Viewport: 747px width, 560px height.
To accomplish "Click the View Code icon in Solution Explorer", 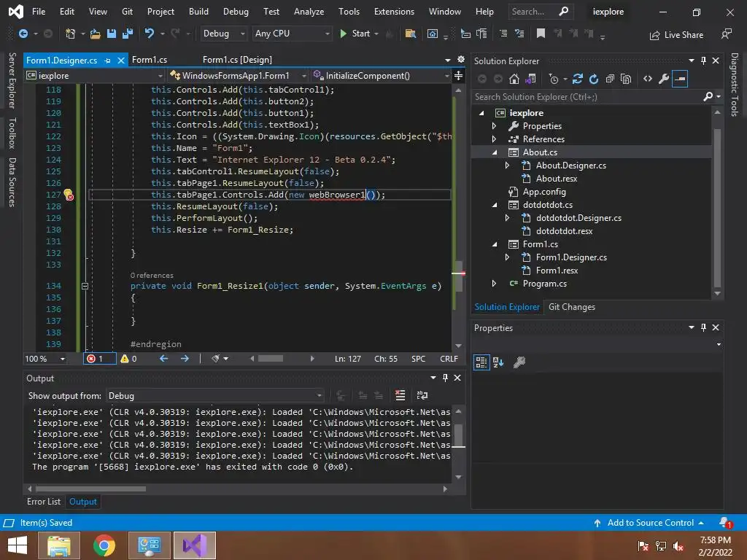I will coord(647,79).
